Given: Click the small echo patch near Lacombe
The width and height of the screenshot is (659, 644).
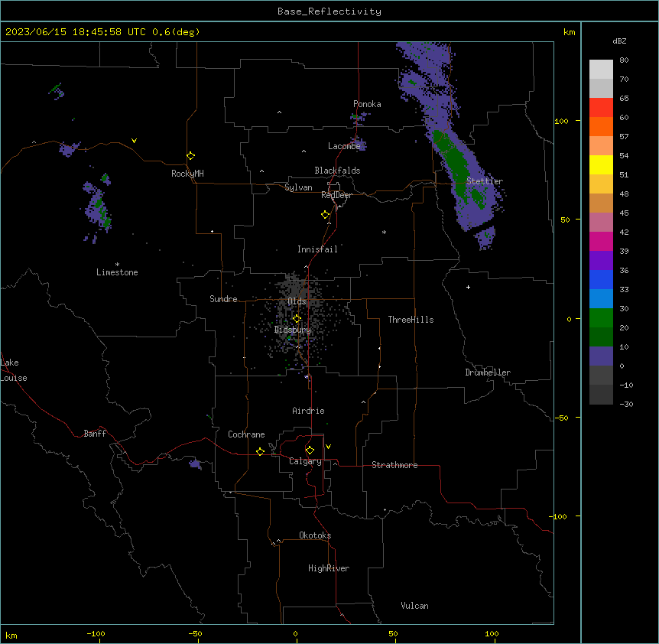Looking at the screenshot, I should [x=359, y=144].
